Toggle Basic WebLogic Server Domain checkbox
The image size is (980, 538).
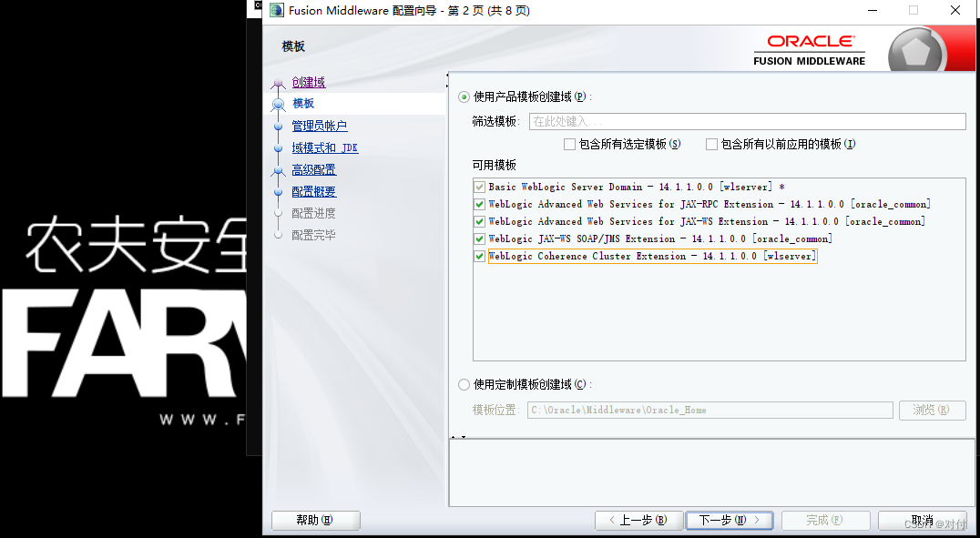[x=479, y=187]
